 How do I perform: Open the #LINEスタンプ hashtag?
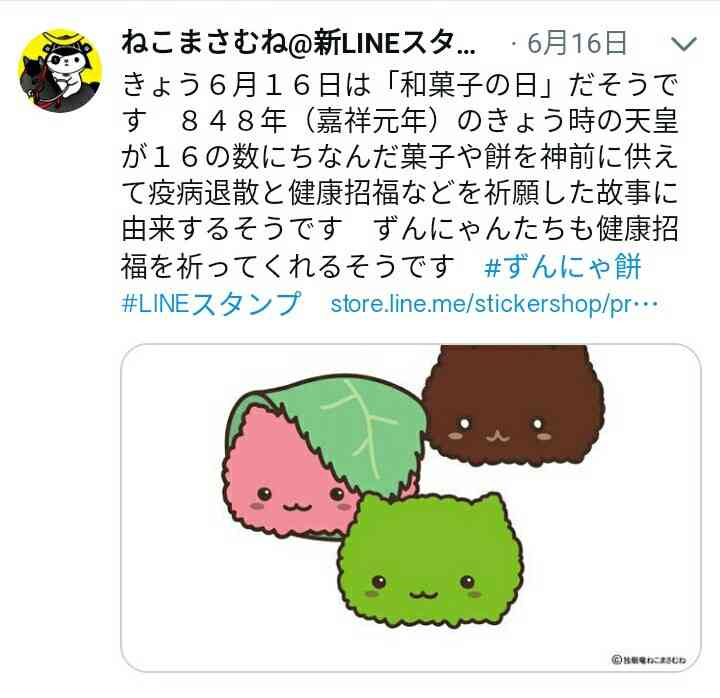coord(211,304)
